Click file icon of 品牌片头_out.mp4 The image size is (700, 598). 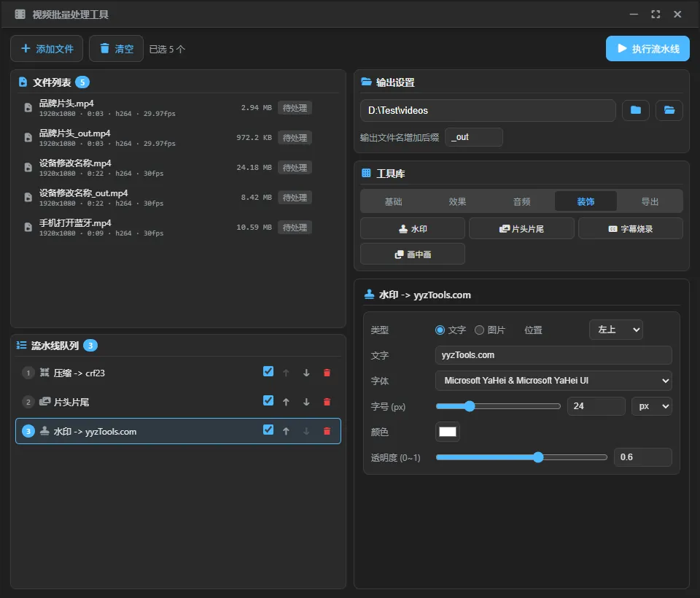click(28, 138)
